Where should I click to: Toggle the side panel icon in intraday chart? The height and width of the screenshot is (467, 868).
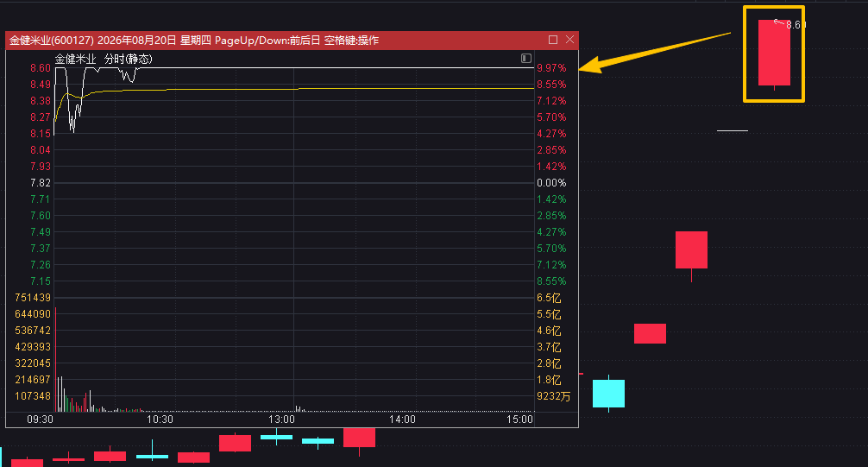click(526, 58)
